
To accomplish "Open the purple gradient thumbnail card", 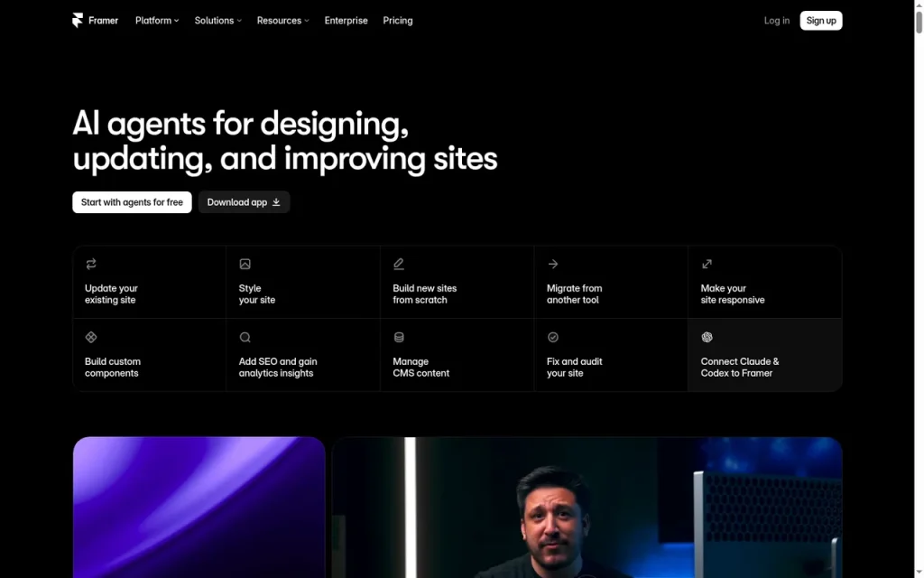I will coord(199,508).
